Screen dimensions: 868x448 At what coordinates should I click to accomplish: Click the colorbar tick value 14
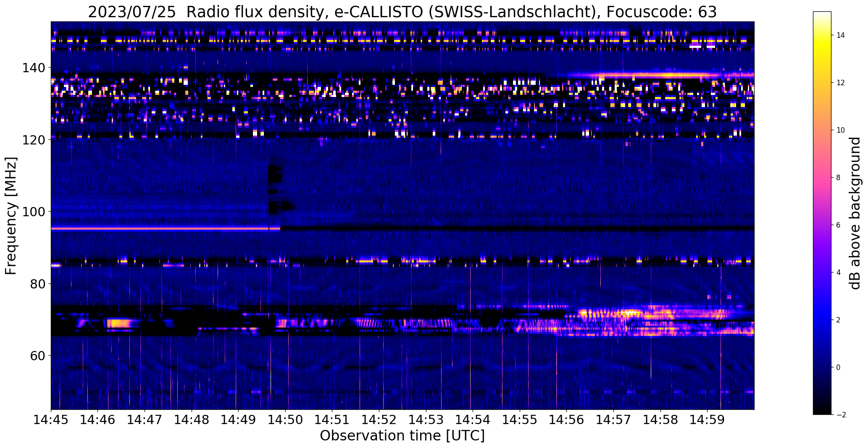pyautogui.click(x=841, y=35)
